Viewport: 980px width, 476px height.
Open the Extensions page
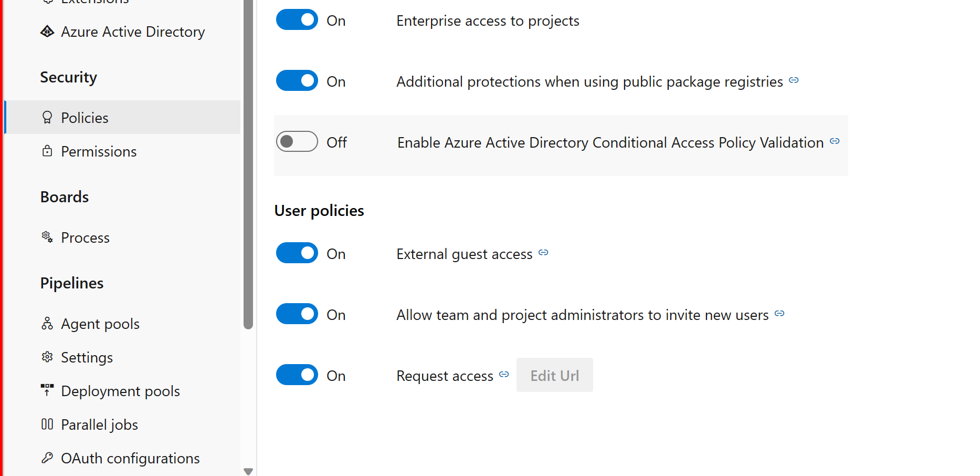tap(94, 3)
